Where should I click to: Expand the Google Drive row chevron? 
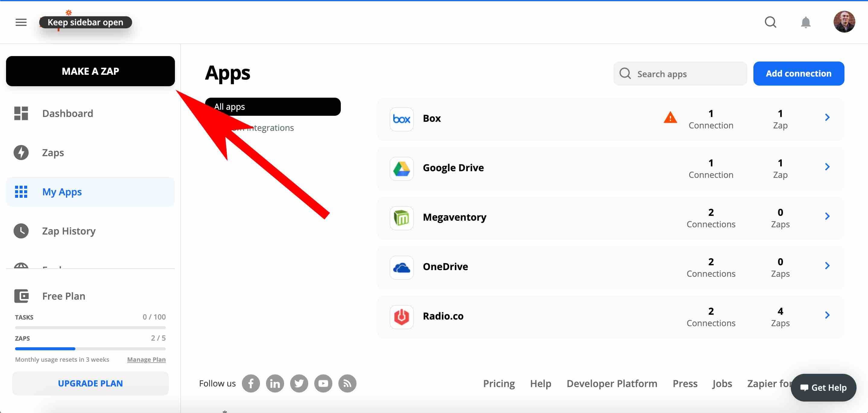click(828, 166)
